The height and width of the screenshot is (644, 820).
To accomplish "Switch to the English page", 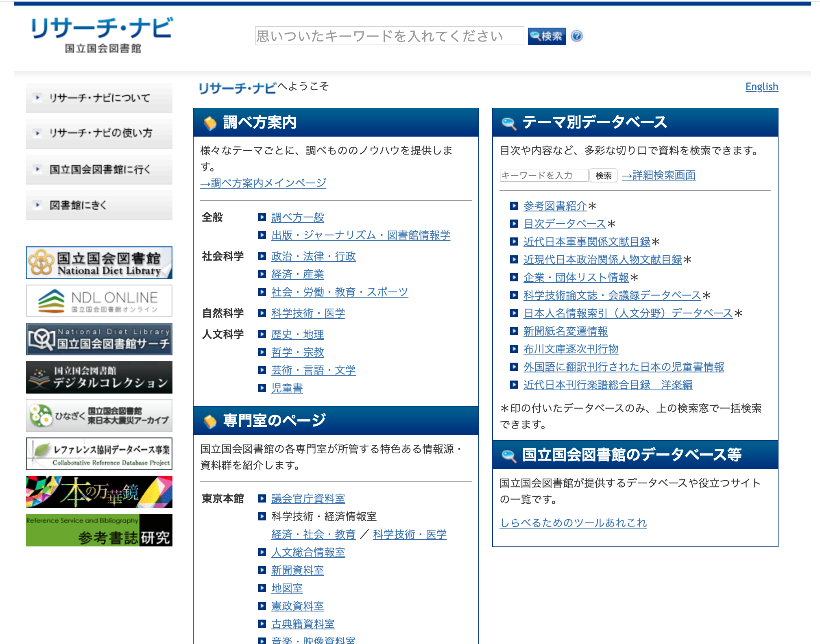I will coord(761,87).
